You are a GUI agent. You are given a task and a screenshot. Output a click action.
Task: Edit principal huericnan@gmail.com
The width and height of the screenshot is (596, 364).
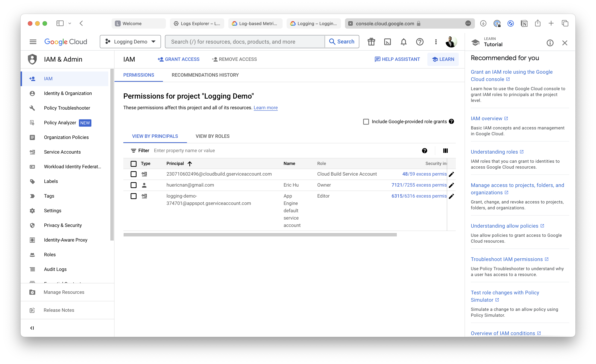click(x=451, y=185)
